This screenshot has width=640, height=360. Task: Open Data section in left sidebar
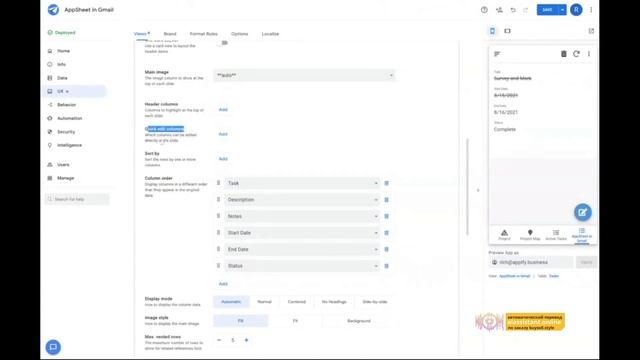(x=62, y=78)
